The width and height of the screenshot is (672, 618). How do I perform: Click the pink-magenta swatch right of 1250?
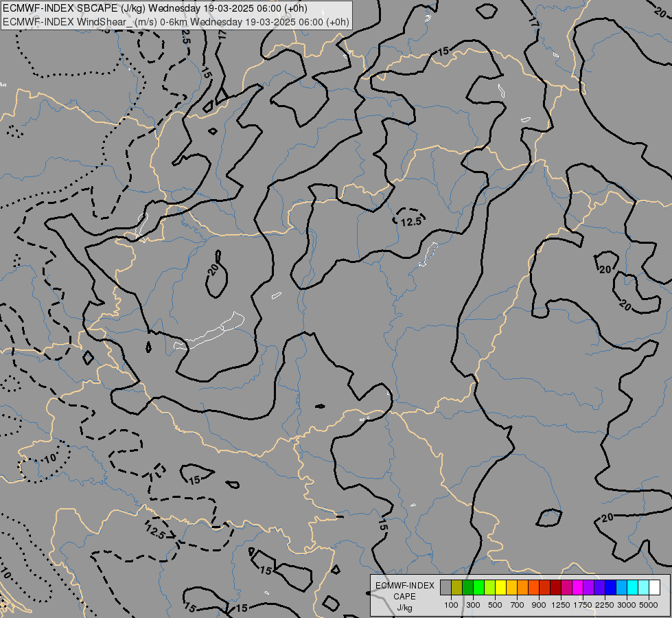(566, 588)
